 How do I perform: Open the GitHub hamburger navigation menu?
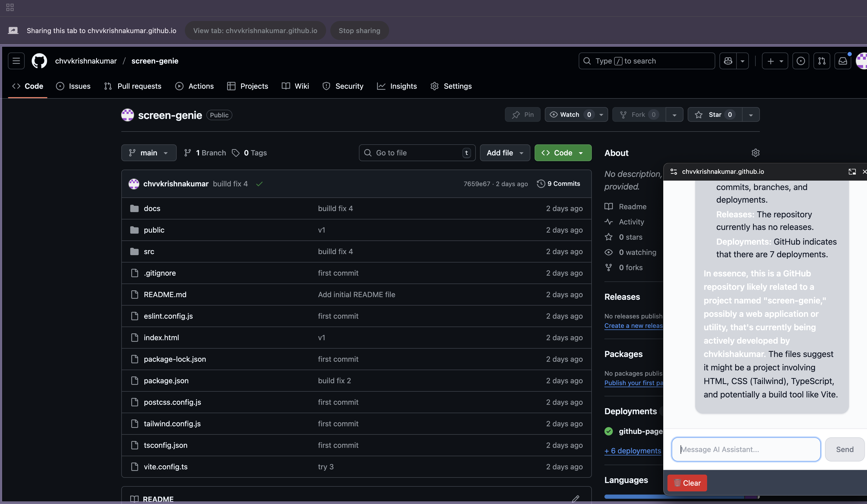pyautogui.click(x=16, y=61)
